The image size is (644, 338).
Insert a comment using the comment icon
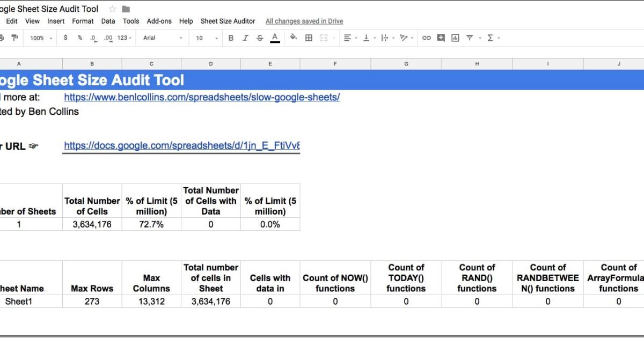pyautogui.click(x=441, y=38)
